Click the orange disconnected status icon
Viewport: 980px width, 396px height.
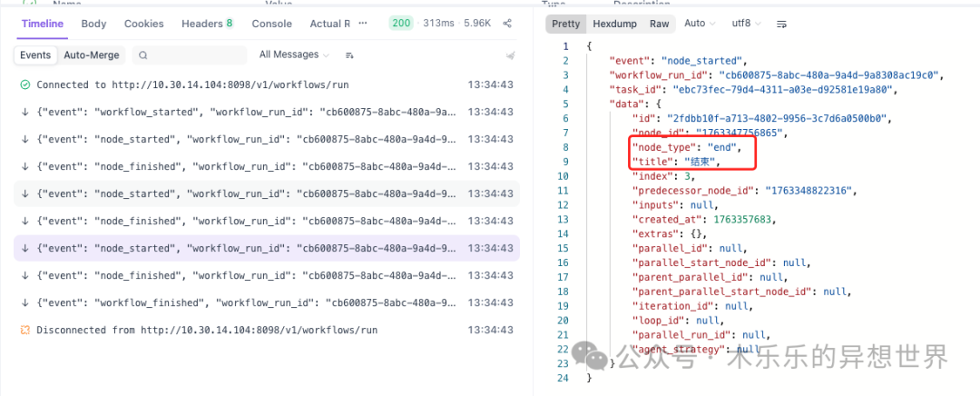[25, 330]
